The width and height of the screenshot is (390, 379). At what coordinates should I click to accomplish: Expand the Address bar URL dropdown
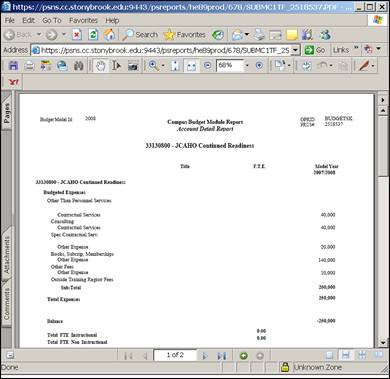tap(295, 50)
